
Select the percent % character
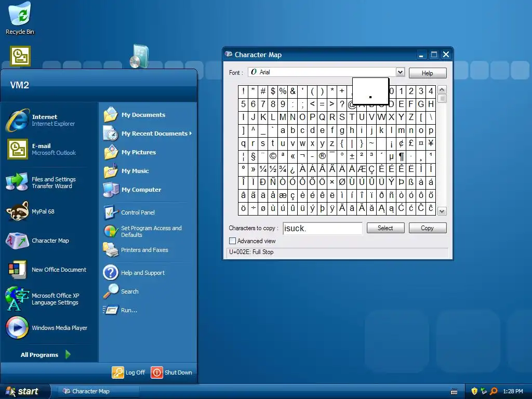click(283, 91)
